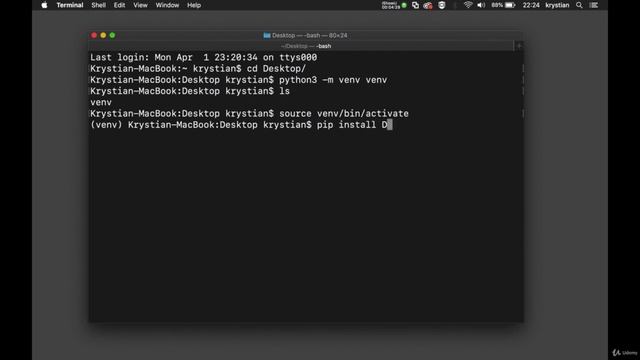Click the 'venv' output line
The image size is (640, 360).
click(101, 102)
